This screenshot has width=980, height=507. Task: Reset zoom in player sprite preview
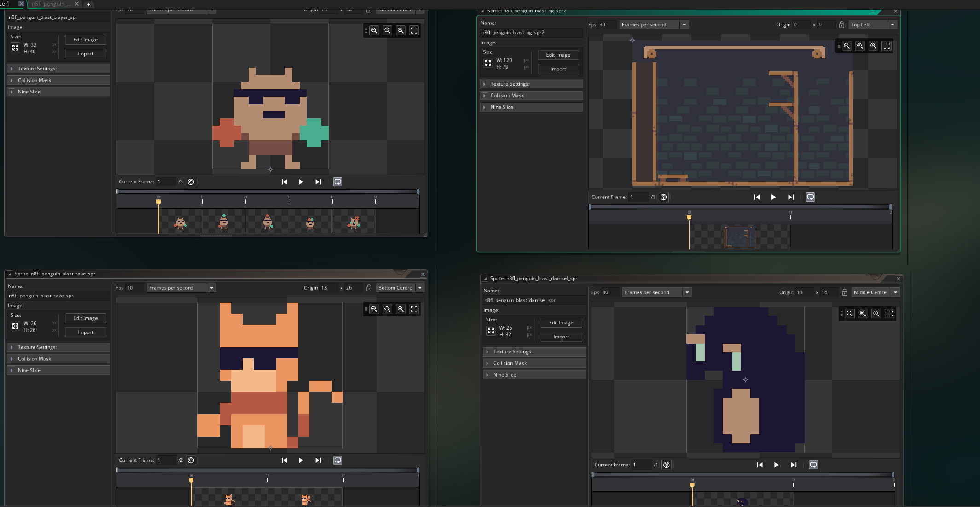(x=388, y=30)
